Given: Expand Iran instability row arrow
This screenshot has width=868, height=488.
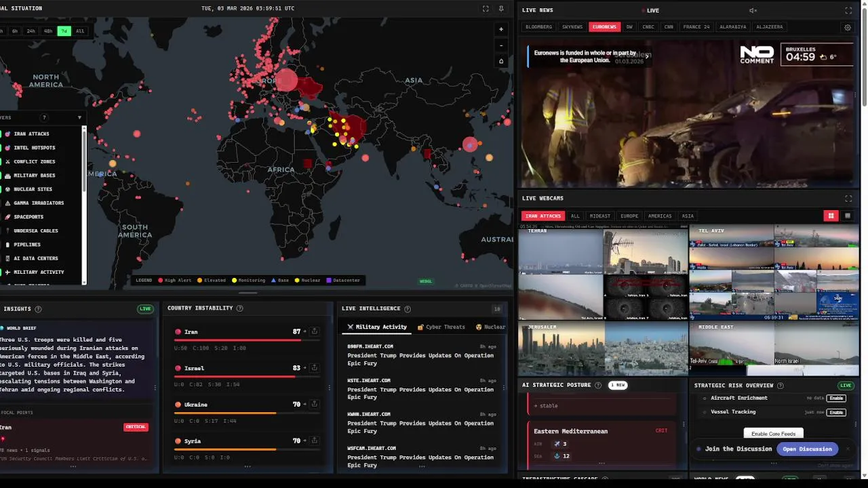Looking at the screenshot, I should [305, 331].
